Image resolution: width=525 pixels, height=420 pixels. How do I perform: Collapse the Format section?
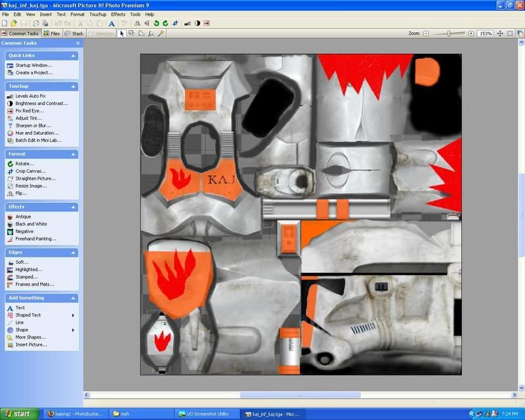pyautogui.click(x=73, y=154)
